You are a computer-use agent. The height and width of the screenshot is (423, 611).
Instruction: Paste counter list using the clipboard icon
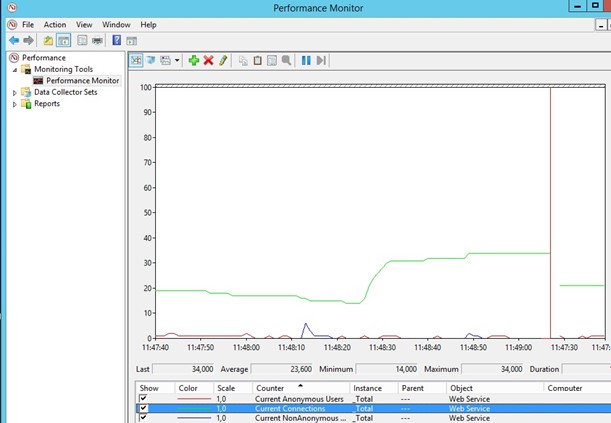click(257, 60)
